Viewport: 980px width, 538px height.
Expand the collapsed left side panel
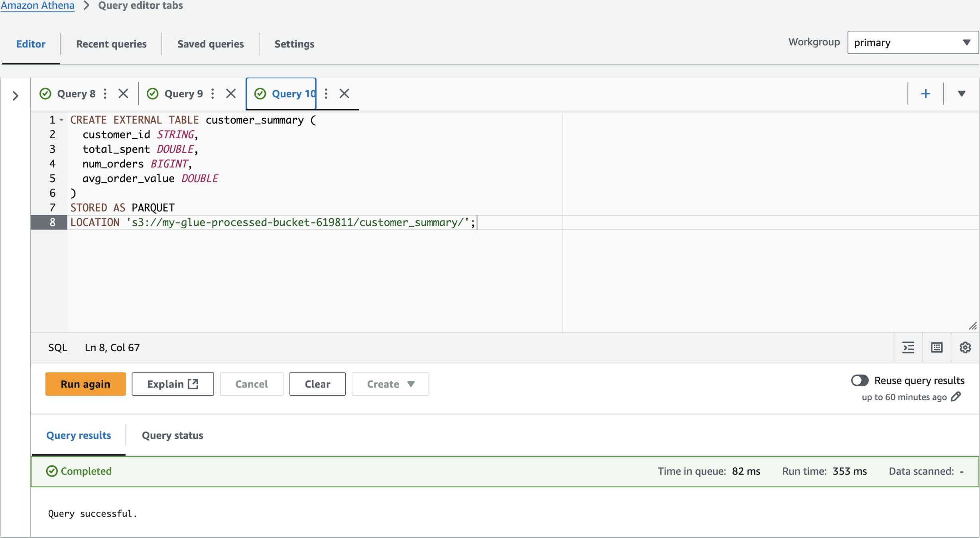point(15,96)
